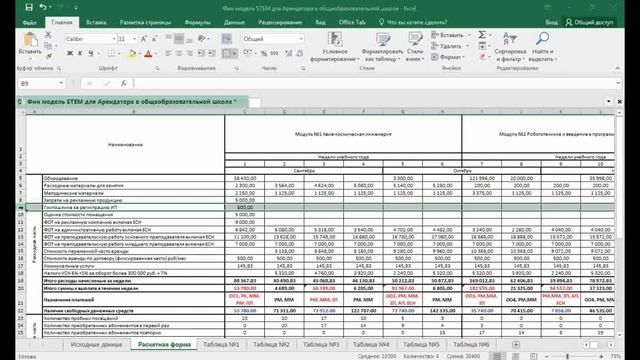Apply the red Font Color letter A
Image resolution: width=640 pixels, height=360 pixels.
[148, 53]
